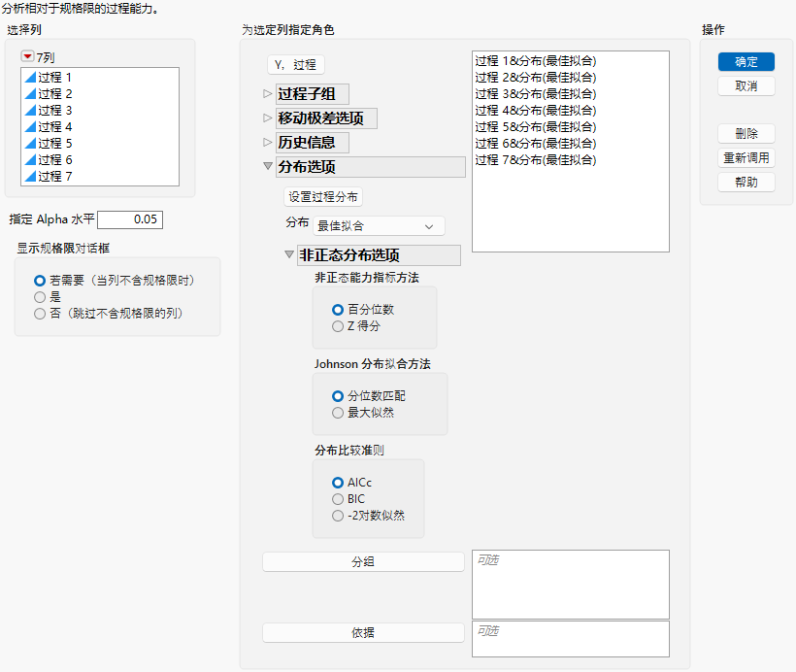
Task: Click the 取消 button
Action: pyautogui.click(x=746, y=86)
